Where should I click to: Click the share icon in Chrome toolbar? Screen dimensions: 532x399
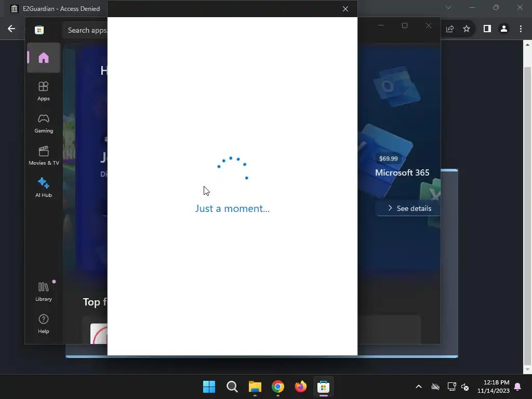[x=450, y=29]
